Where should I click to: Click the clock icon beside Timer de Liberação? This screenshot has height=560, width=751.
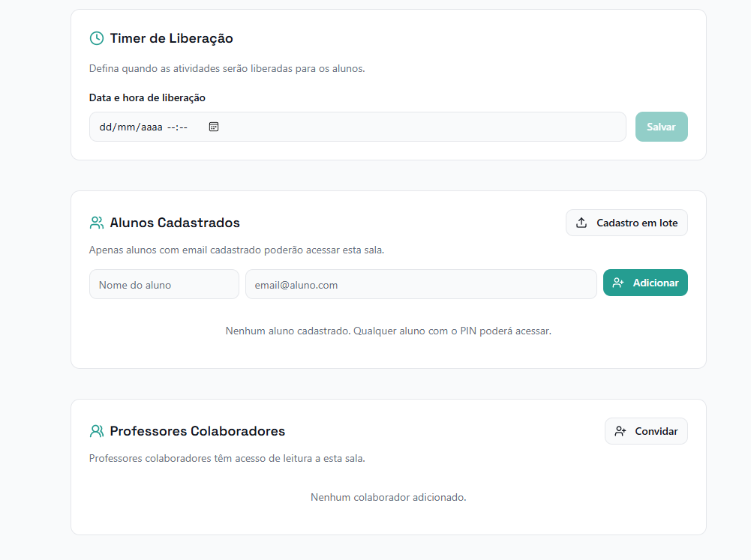pos(97,38)
